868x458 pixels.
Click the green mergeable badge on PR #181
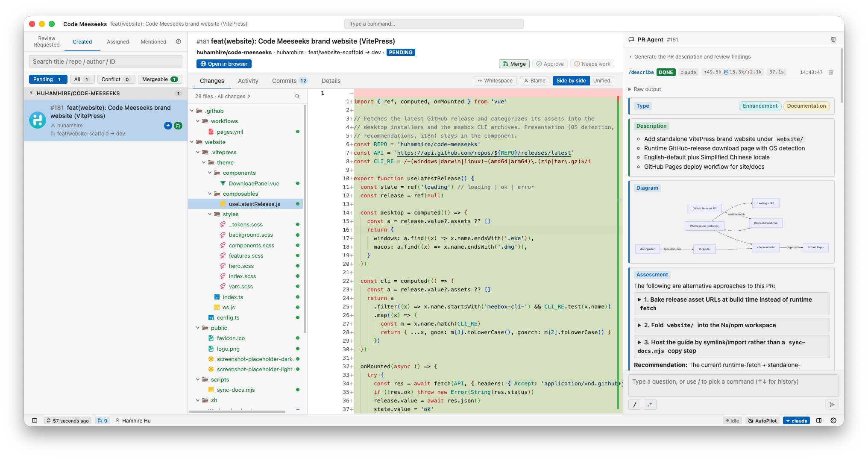coord(178,125)
